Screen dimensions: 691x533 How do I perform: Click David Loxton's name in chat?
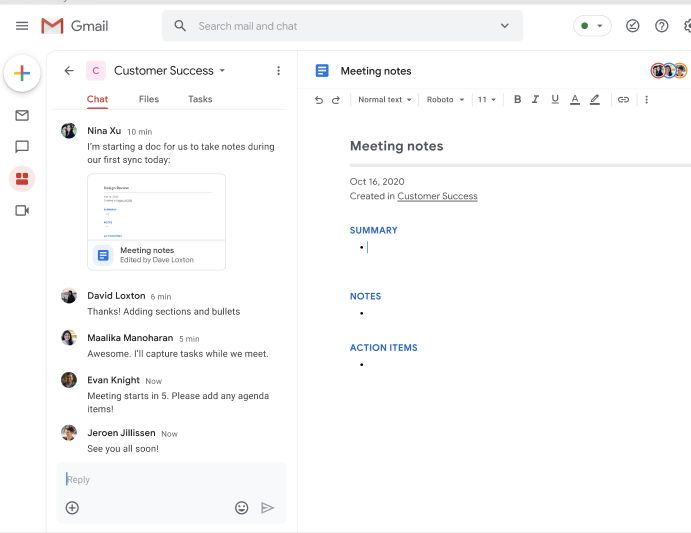(116, 295)
